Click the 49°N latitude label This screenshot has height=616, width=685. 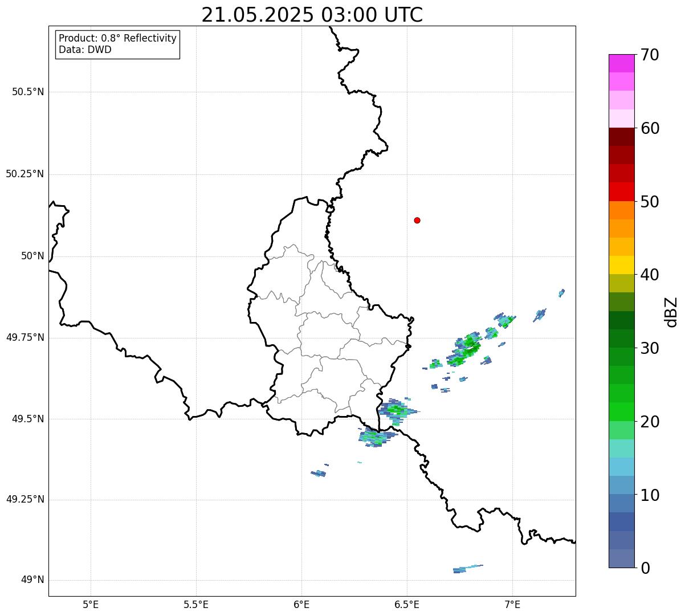[32, 580]
